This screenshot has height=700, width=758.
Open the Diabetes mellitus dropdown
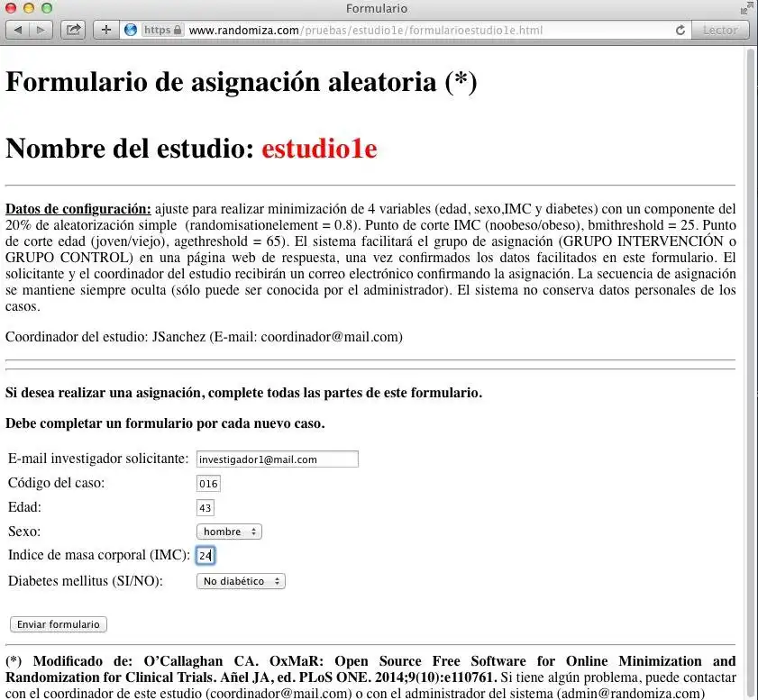point(241,581)
